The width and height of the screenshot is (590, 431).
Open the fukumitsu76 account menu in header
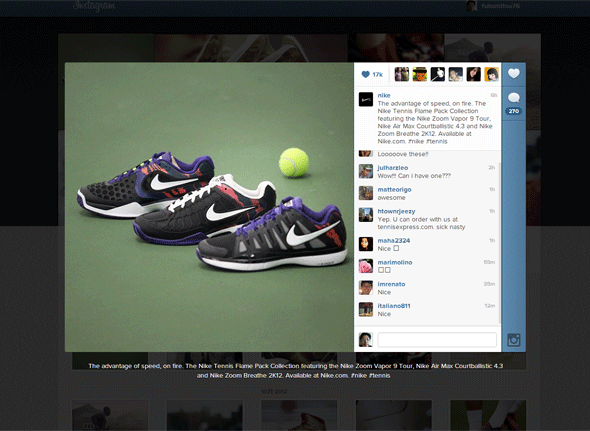tap(493, 6)
